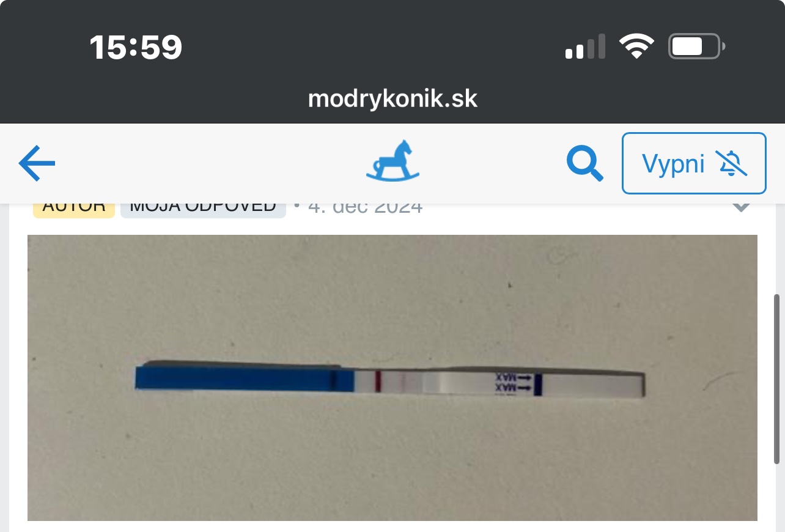Screen dimensions: 785x532
Task: Tap the red control line on the strip
Action: tap(378, 380)
